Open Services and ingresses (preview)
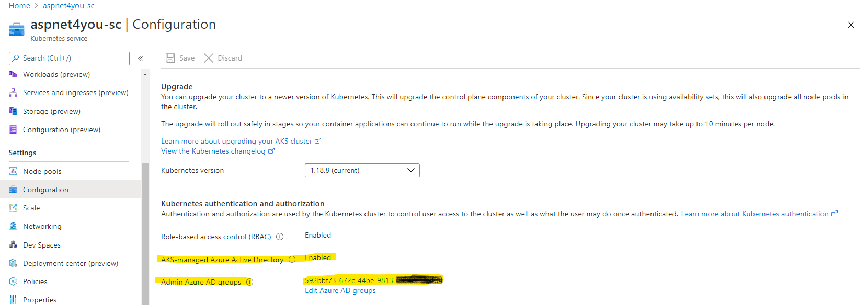Image resolution: width=868 pixels, height=305 pixels. [x=75, y=92]
